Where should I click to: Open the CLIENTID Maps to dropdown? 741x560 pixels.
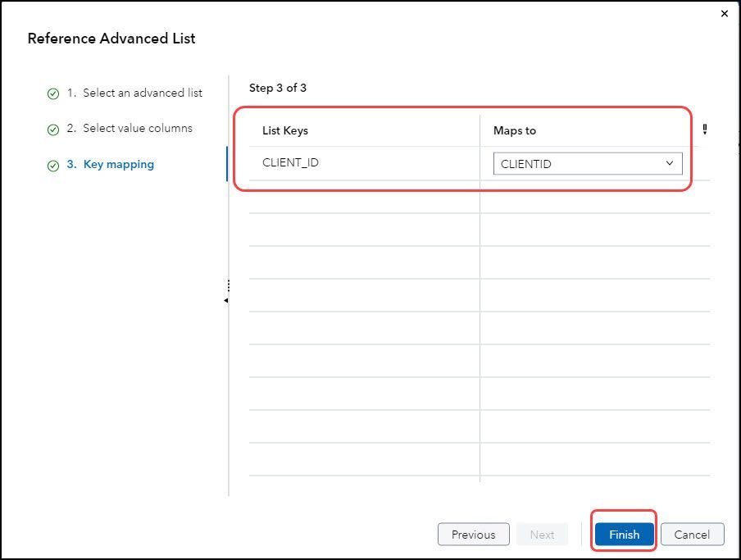pyautogui.click(x=587, y=163)
